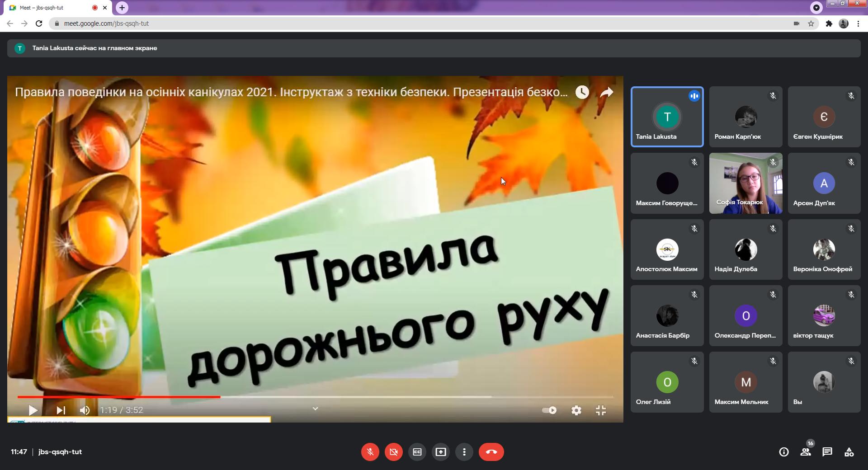Select the Максим Говорущенко tile
The height and width of the screenshot is (470, 868).
(x=667, y=183)
